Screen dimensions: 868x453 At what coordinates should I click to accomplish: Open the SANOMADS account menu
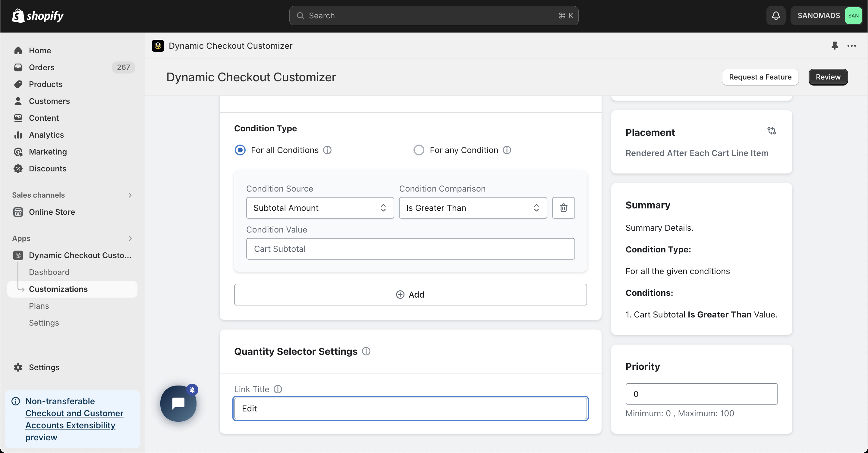tap(826, 15)
